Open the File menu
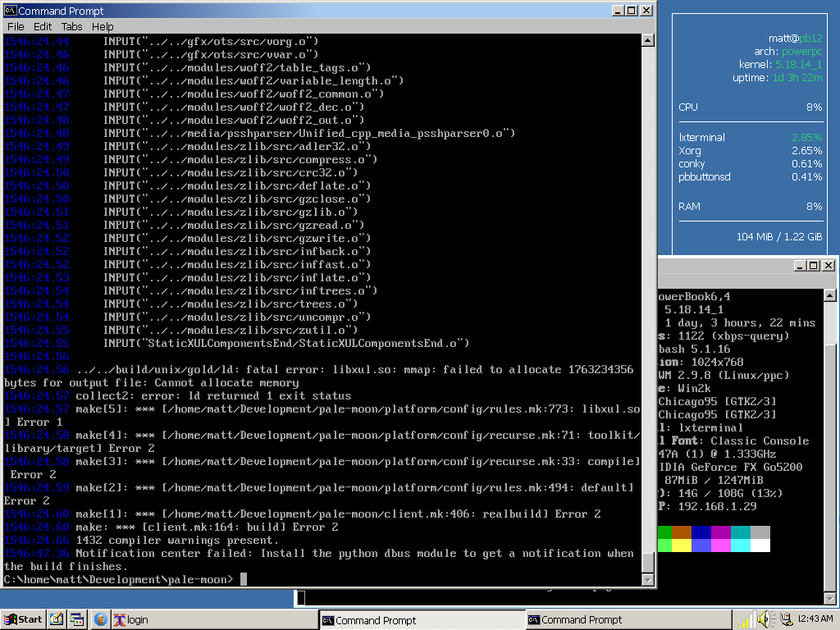This screenshot has width=840, height=630. coord(16,27)
